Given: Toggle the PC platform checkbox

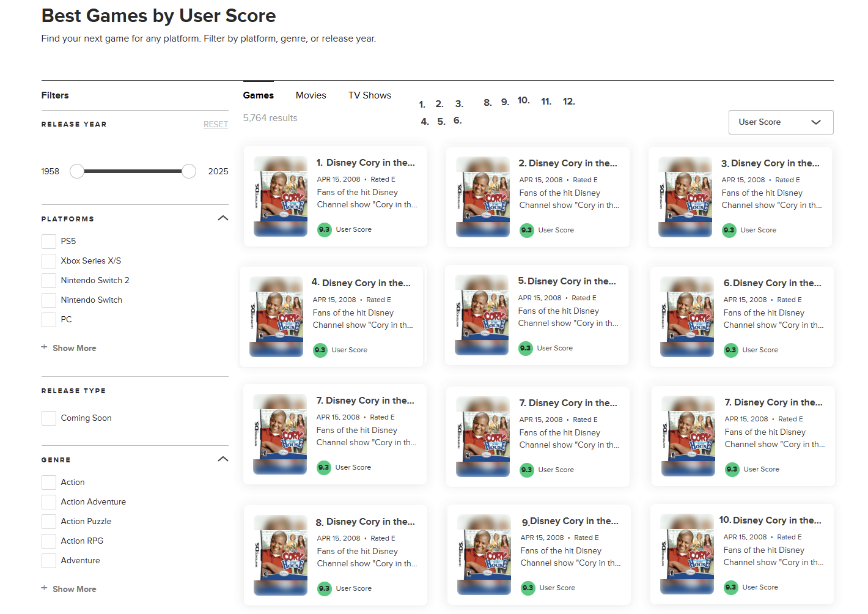Looking at the screenshot, I should (49, 319).
